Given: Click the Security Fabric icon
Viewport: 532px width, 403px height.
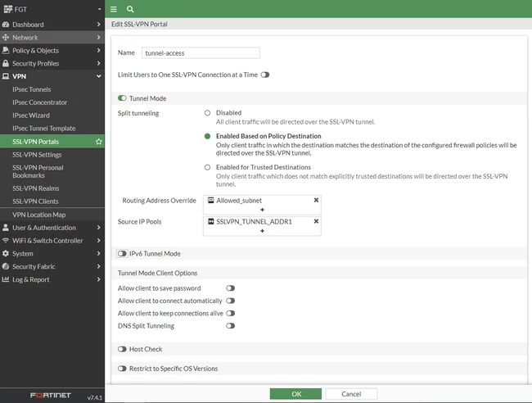Looking at the screenshot, I should click(x=6, y=266).
